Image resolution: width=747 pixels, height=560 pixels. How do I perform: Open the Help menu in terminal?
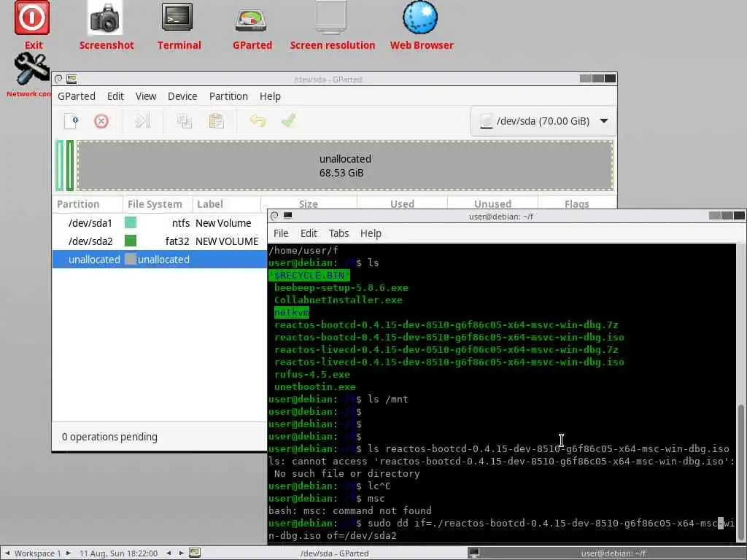(370, 233)
